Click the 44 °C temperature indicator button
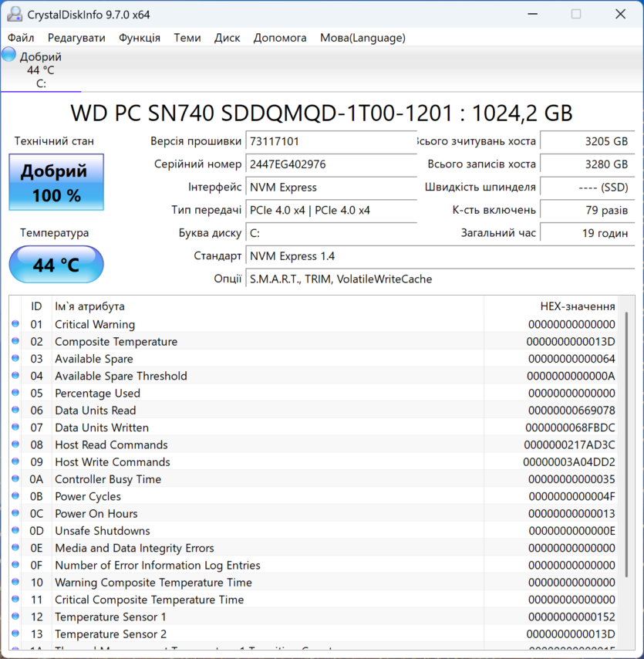Image resolution: width=644 pixels, height=659 pixels. tap(56, 265)
